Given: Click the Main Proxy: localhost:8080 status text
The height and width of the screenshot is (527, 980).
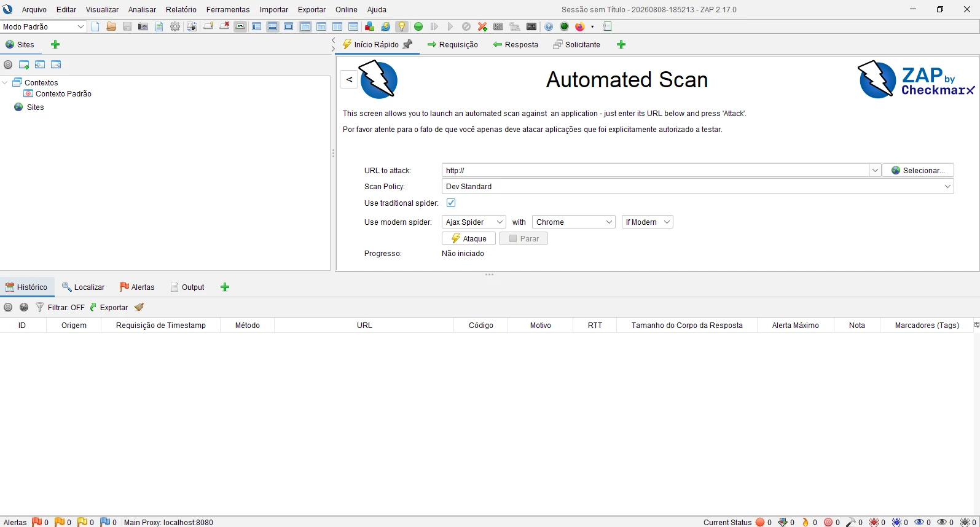Looking at the screenshot, I should [168, 523].
